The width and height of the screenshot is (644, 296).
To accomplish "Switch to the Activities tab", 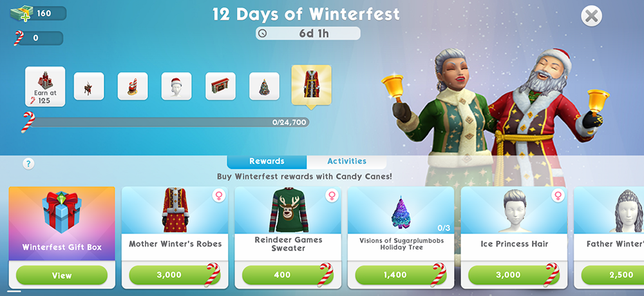I will pos(346,161).
